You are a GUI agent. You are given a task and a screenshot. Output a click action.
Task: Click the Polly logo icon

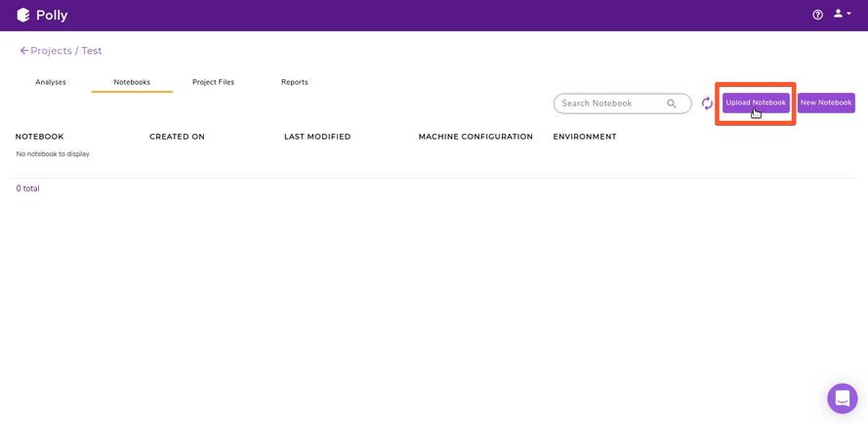(22, 15)
